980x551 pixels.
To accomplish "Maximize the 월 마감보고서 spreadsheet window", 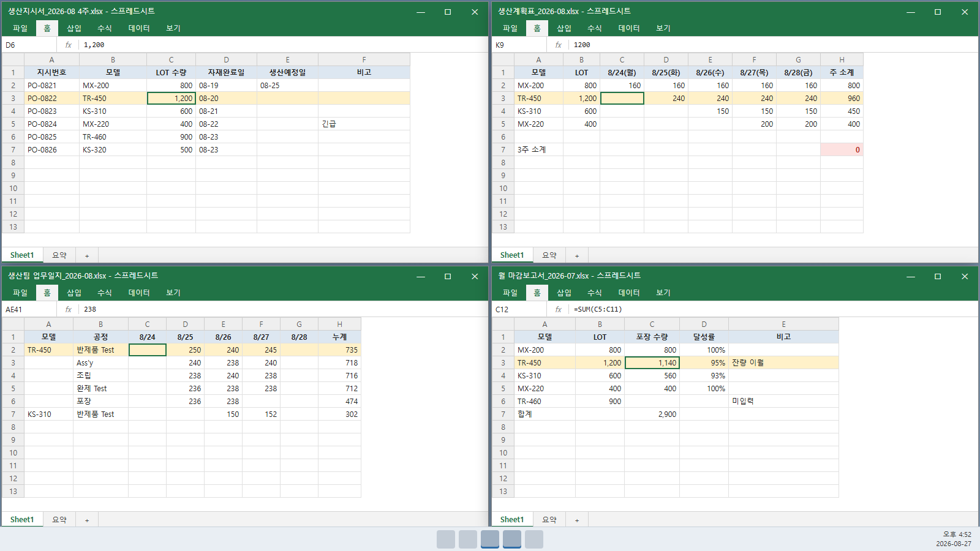I will (x=938, y=276).
